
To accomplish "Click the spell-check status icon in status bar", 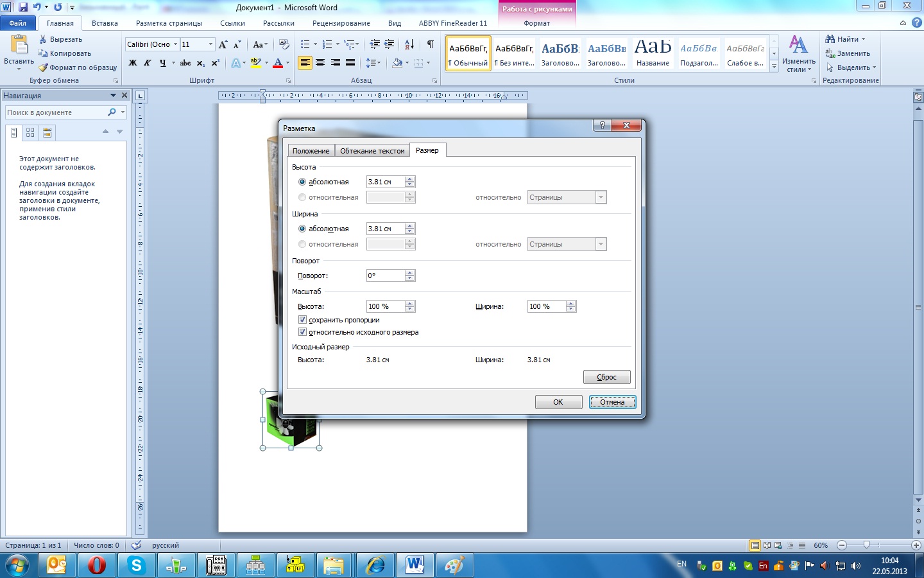I will 136,545.
